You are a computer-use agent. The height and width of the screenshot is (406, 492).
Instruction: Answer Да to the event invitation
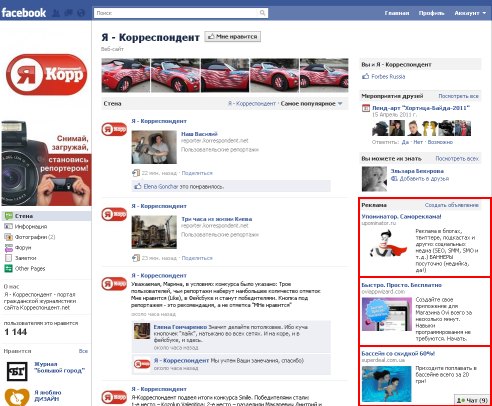[405, 142]
